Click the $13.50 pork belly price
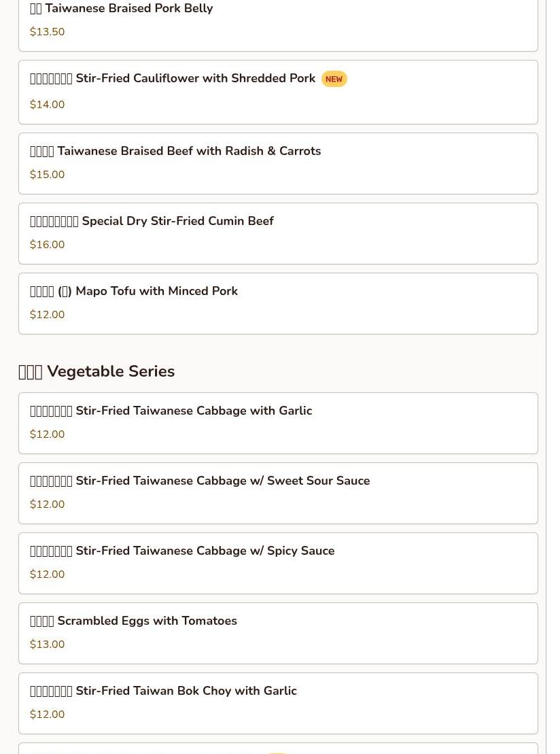The image size is (560, 754). coord(47,32)
